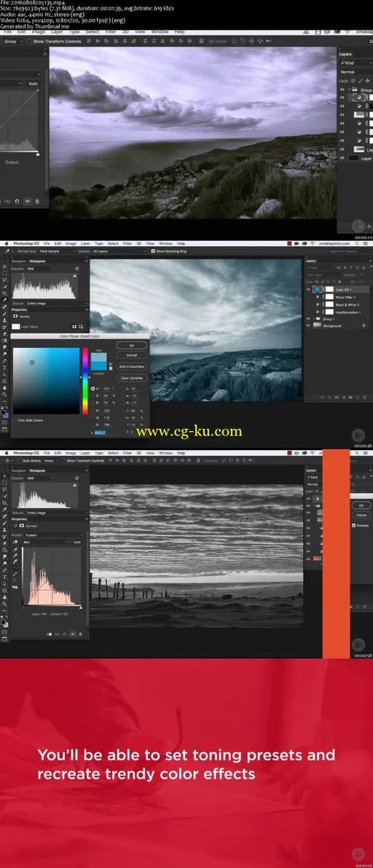The image size is (373, 868).
Task: Toggle Show Transform Controls in Curves frame
Action: point(63,460)
